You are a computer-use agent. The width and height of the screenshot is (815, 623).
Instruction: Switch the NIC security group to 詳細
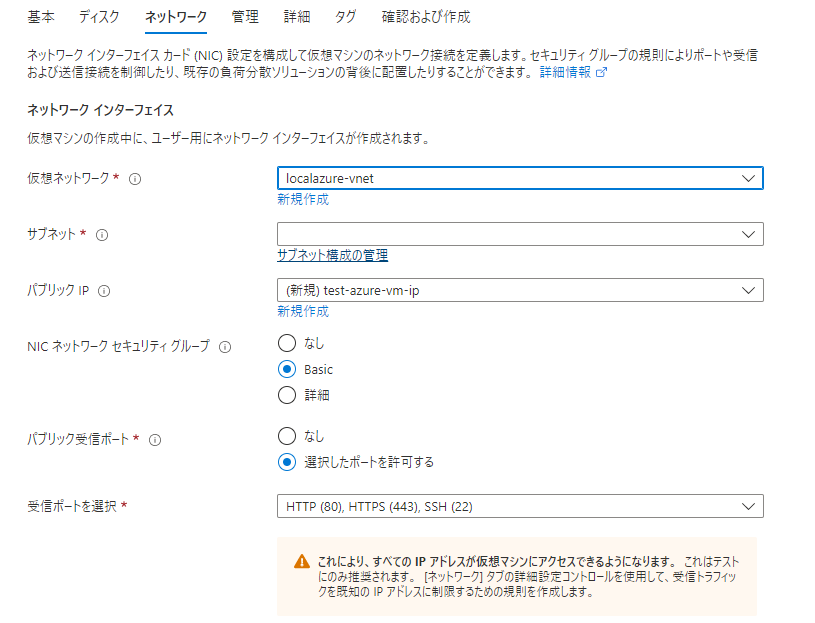point(286,394)
